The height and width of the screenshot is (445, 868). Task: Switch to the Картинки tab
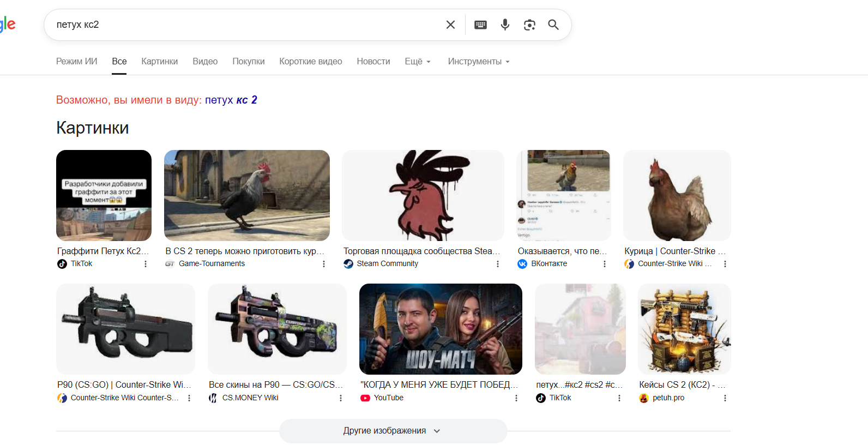click(160, 62)
